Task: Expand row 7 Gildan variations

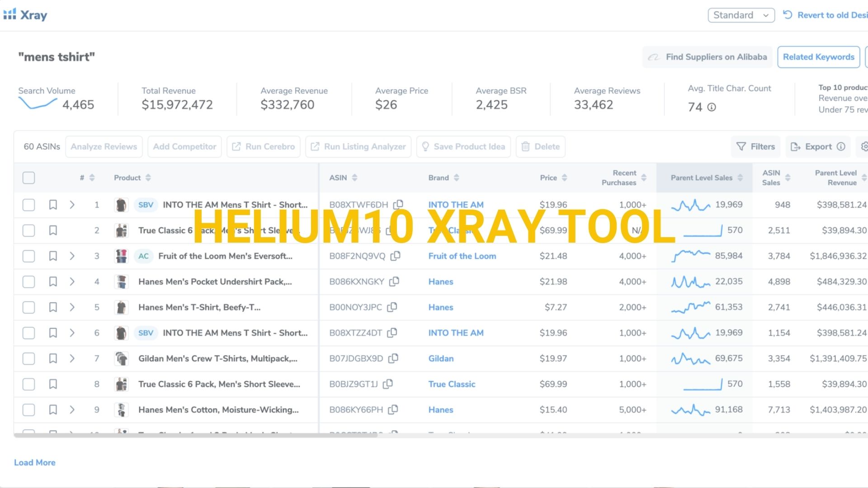Action: (72, 358)
